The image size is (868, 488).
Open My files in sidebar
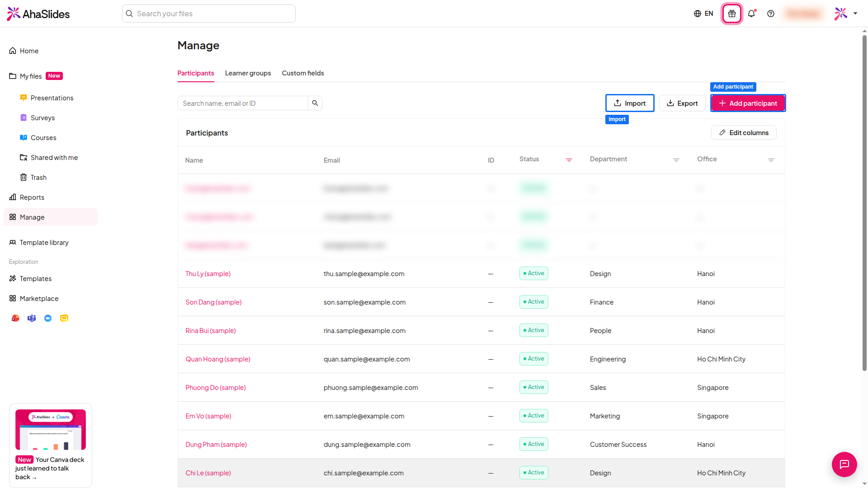[x=51, y=76]
